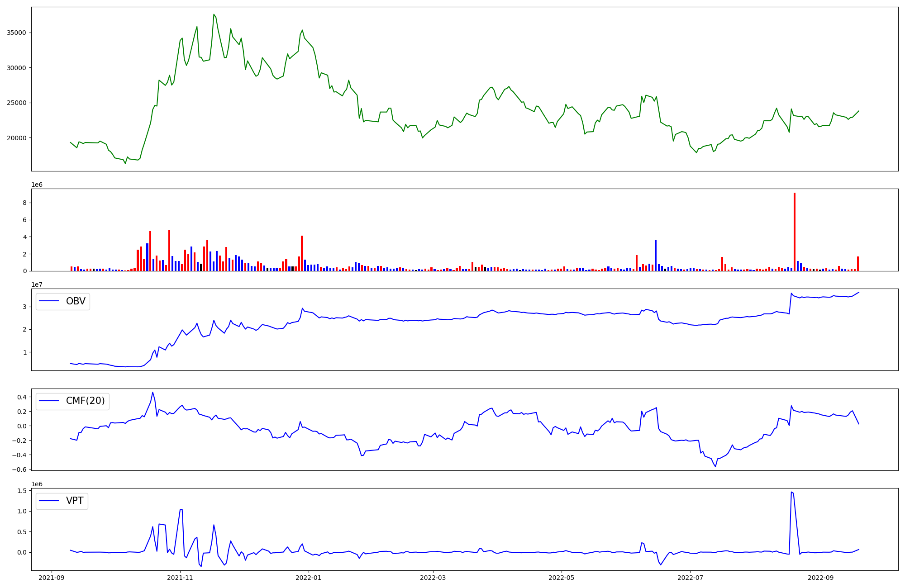Click the 2022-03 x-axis date label
This screenshot has width=905, height=588.
(433, 578)
